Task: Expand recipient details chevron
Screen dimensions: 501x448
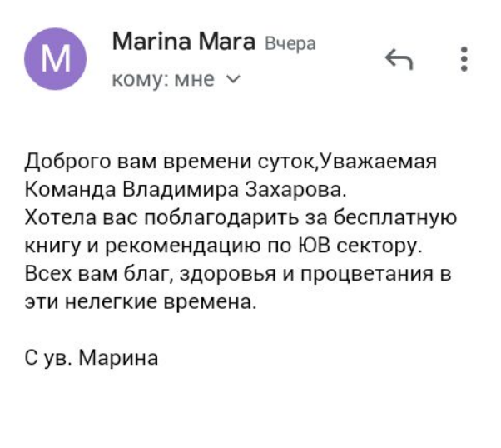Action: pos(232,80)
